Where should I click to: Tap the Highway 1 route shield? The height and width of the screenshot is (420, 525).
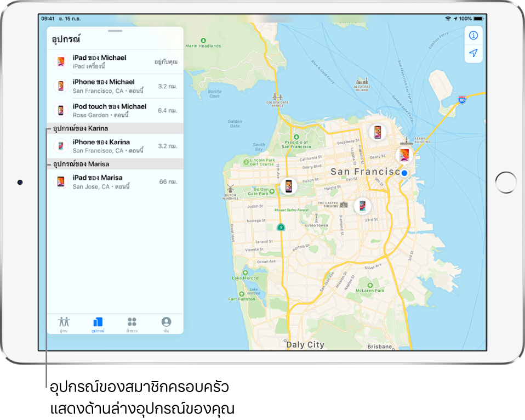coord(281,227)
